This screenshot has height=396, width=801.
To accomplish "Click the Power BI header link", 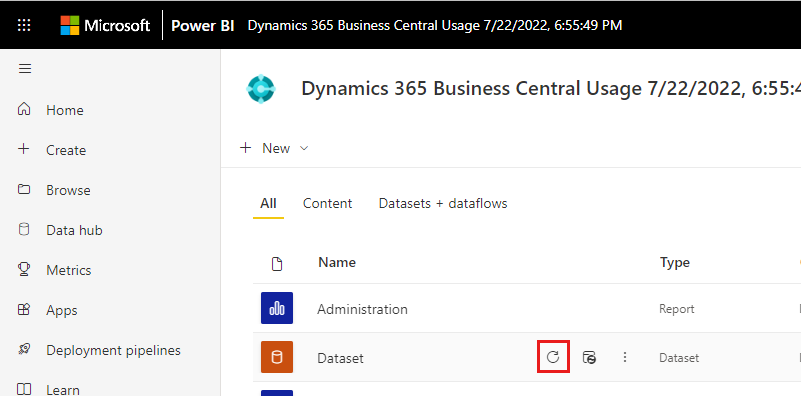I will tap(202, 26).
